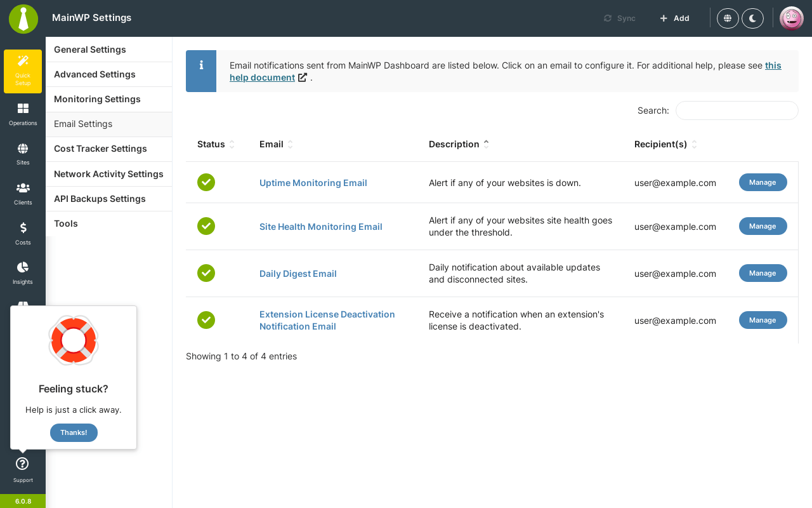Screen dimensions: 812x508
Task: Dismiss help popup with Thanks! button
Action: (74, 432)
